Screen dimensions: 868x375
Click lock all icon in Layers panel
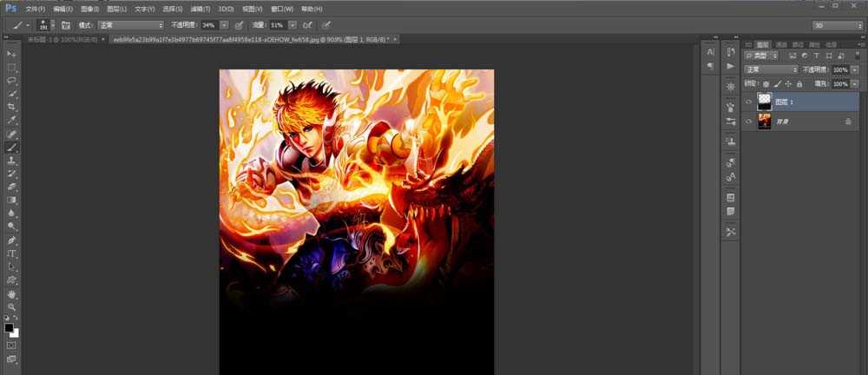pyautogui.click(x=799, y=84)
